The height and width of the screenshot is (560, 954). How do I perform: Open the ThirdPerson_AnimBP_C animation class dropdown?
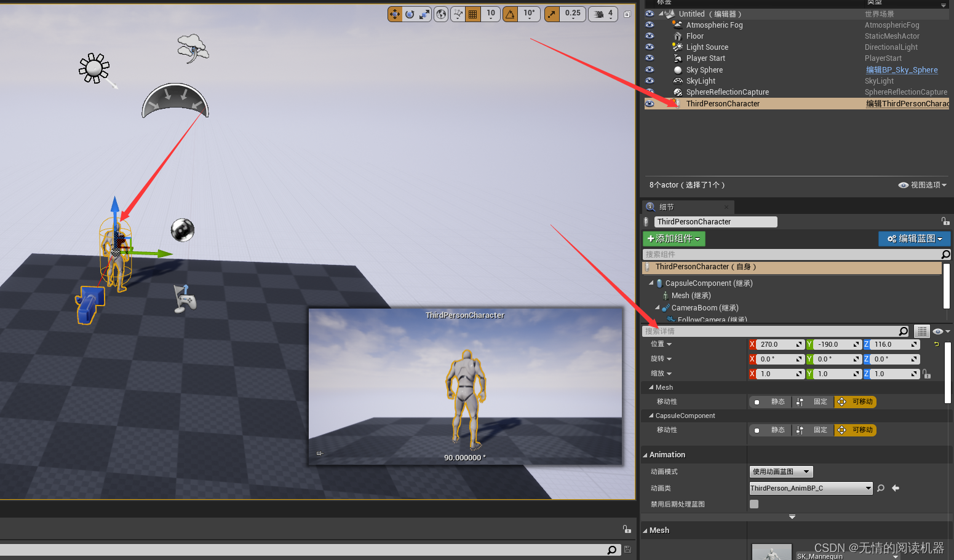[x=868, y=487]
